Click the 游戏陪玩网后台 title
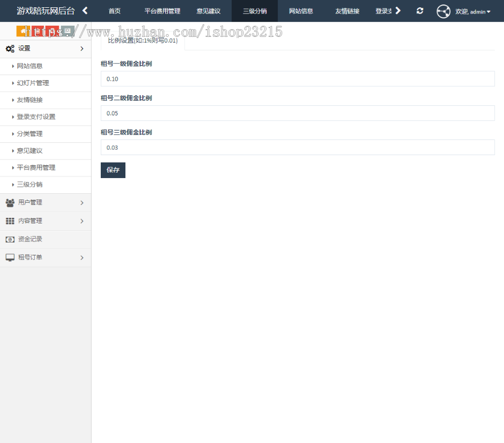 (46, 11)
